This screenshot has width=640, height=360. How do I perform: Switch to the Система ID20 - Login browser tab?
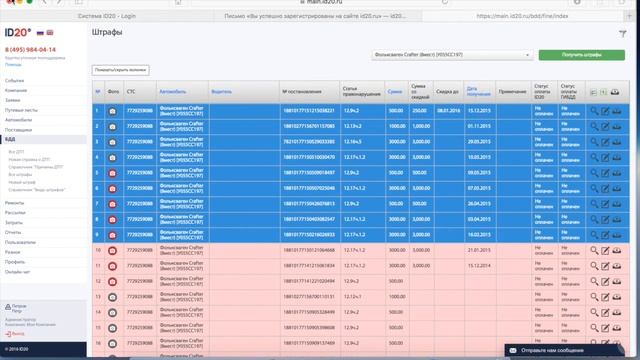(x=107, y=16)
